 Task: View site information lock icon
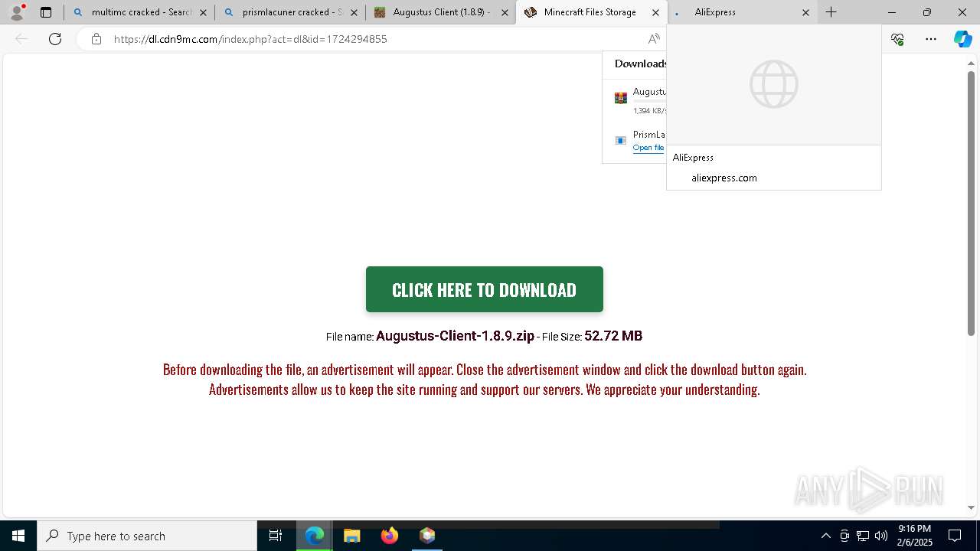click(x=96, y=39)
